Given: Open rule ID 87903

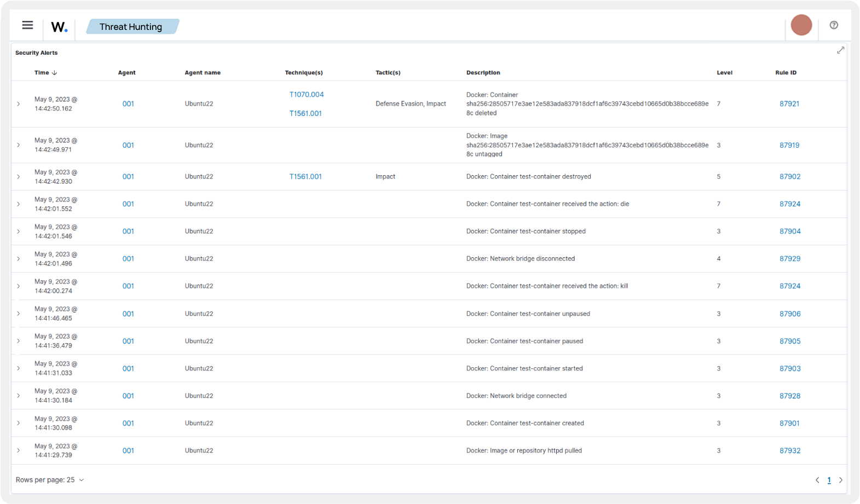Looking at the screenshot, I should tap(790, 368).
